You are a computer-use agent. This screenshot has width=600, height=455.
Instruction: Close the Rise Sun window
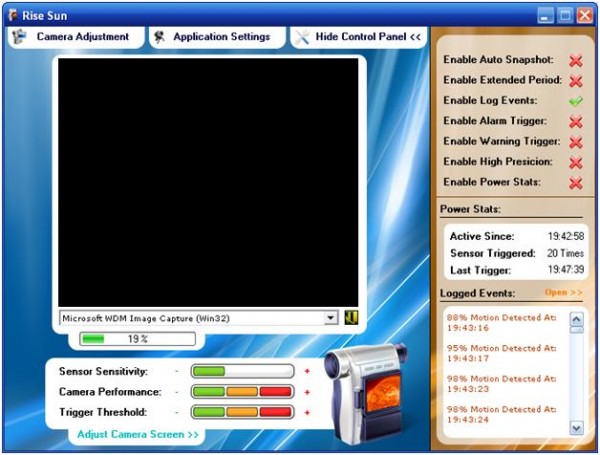[585, 16]
